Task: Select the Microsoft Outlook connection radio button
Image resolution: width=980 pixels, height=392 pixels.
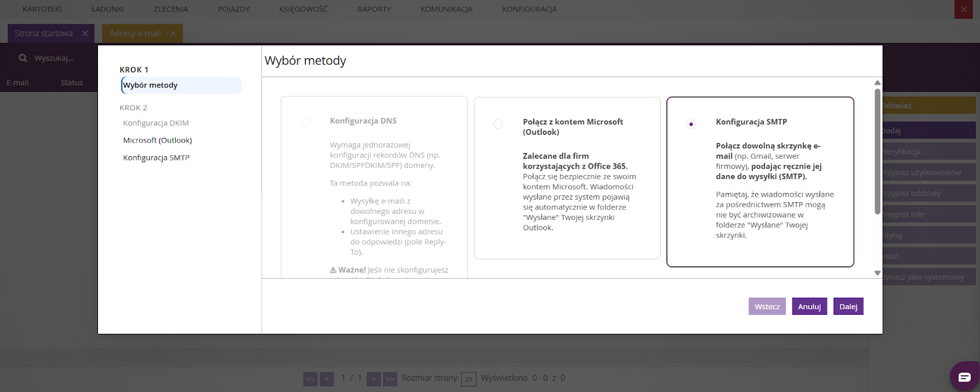Action: (498, 124)
